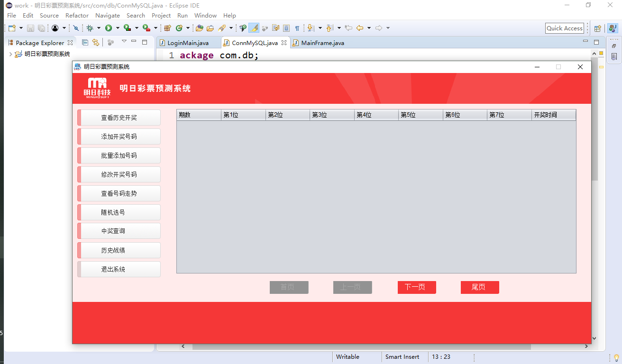Click the Coverage run icon
The width and height of the screenshot is (622, 364).
[x=127, y=28]
